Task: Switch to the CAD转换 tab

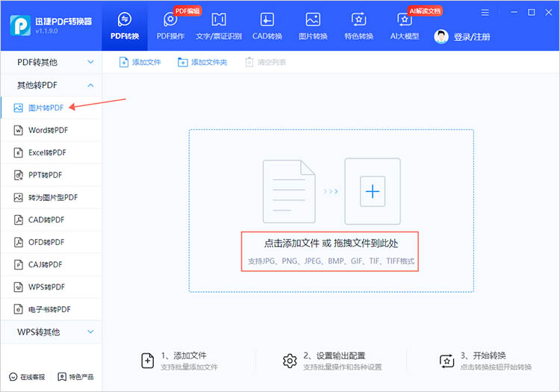Action: (x=267, y=26)
